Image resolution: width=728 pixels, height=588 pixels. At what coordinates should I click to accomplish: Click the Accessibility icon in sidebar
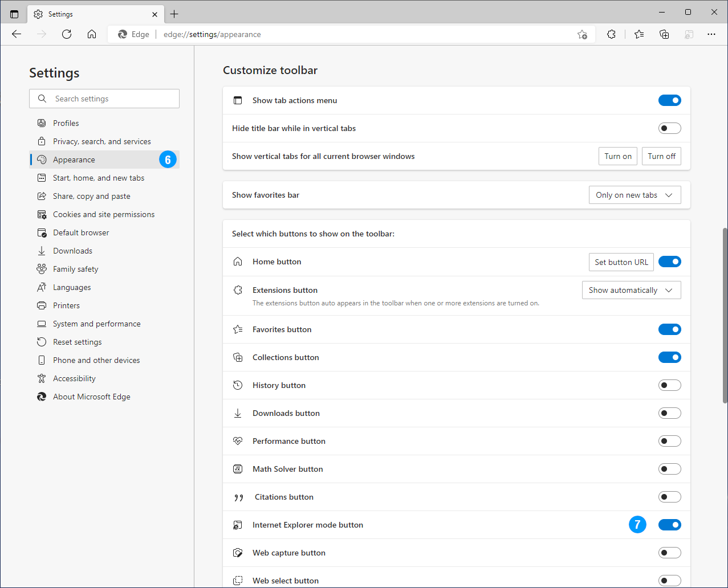41,378
